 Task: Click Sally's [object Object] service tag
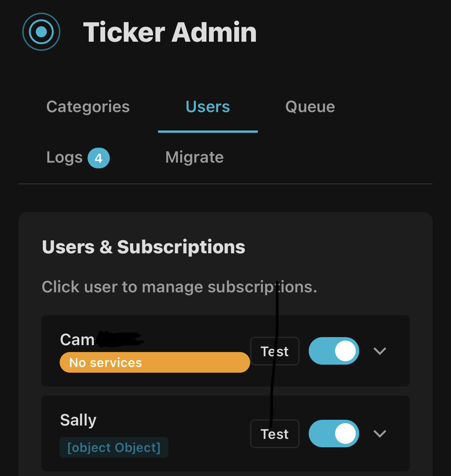(x=114, y=447)
